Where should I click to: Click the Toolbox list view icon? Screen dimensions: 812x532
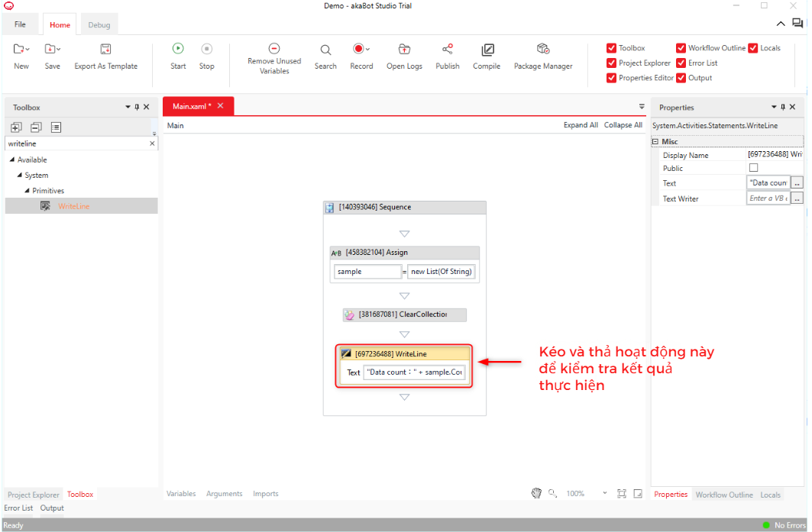(56, 127)
